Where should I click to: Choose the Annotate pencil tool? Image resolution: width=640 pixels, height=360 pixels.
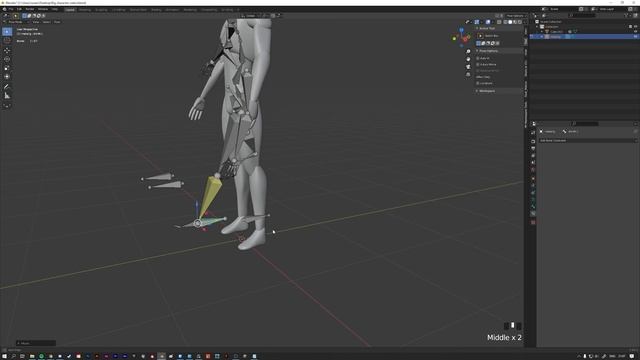[x=7, y=87]
